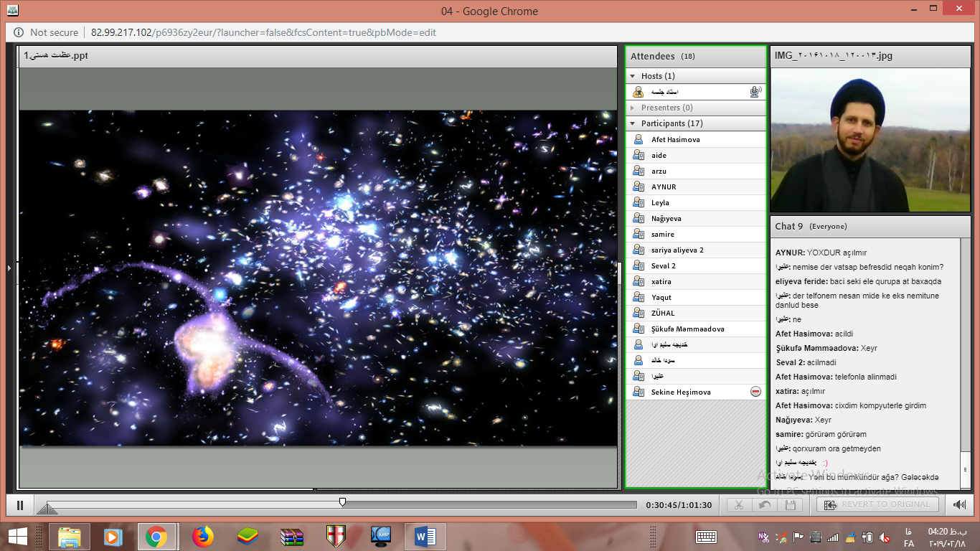Viewport: 980px width, 551px height.
Task: Select participant ZÜHAL
Action: (696, 314)
